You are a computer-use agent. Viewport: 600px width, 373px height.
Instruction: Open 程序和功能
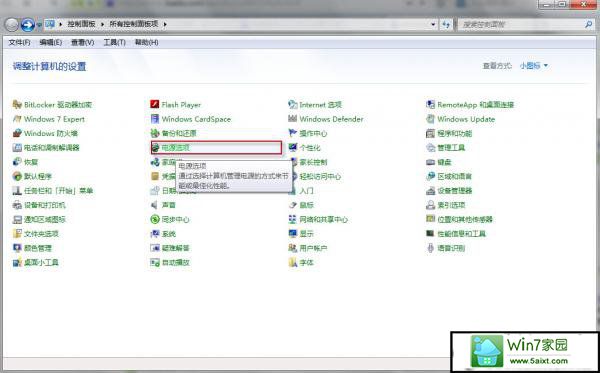tap(449, 134)
